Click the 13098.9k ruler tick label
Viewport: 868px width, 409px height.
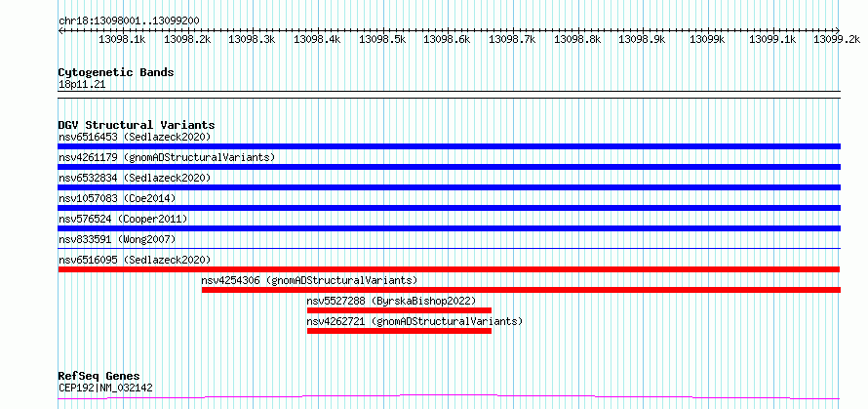pyautogui.click(x=642, y=39)
